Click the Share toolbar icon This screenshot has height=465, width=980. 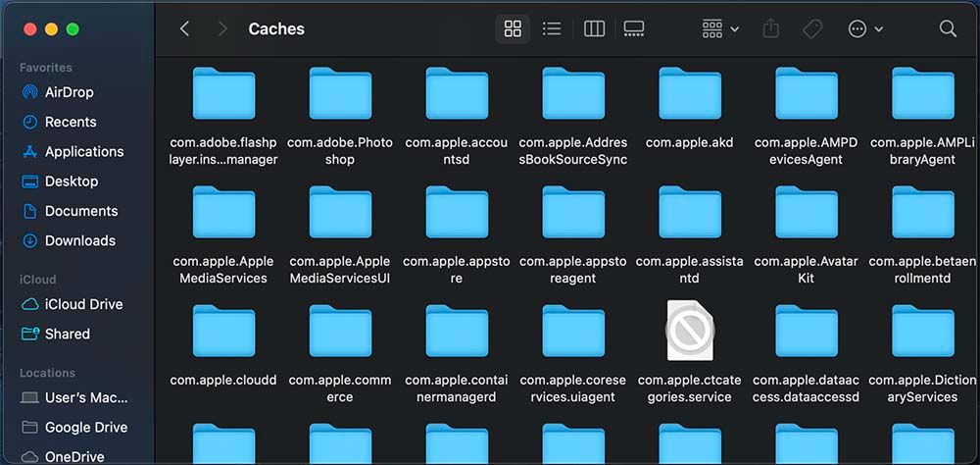pyautogui.click(x=771, y=28)
